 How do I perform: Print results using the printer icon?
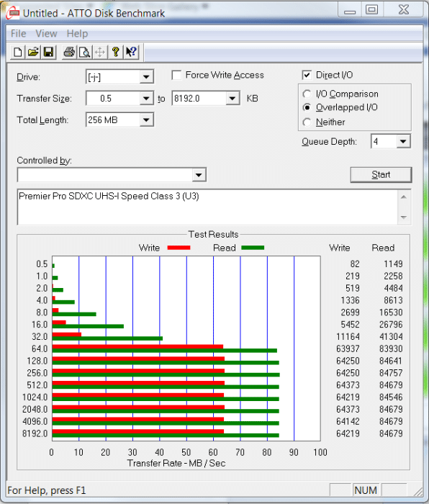point(69,52)
